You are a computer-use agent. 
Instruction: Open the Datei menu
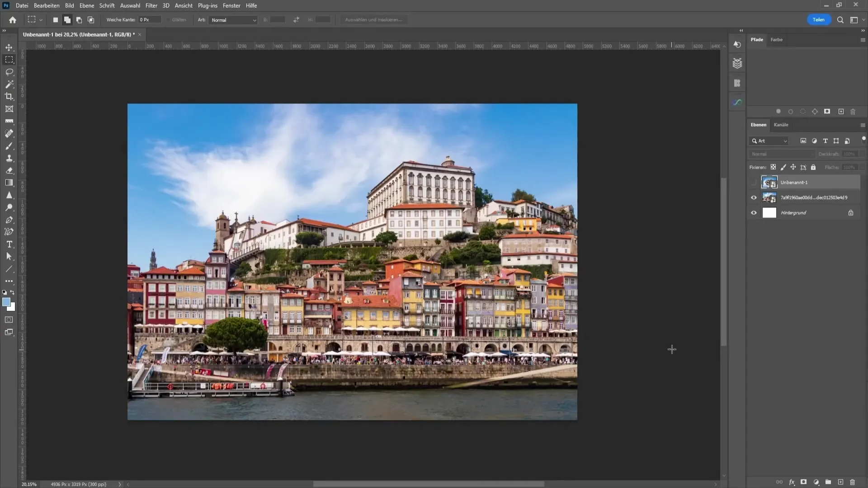tap(22, 5)
